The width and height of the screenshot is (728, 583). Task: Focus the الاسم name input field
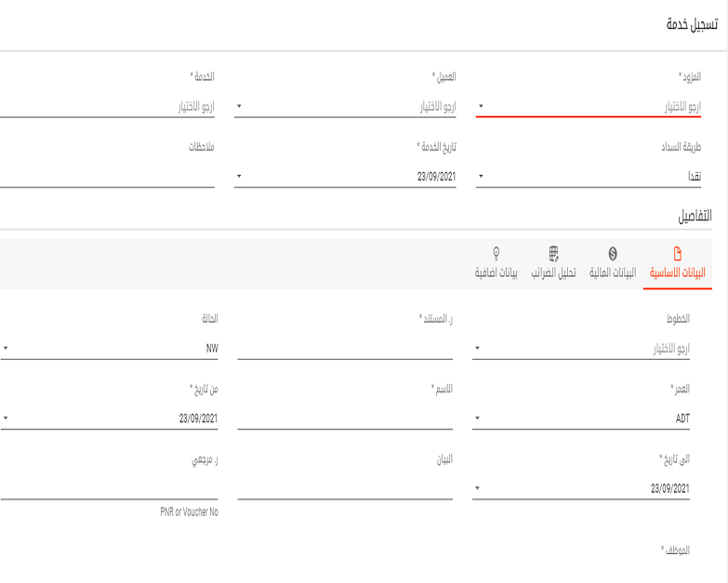tap(345, 418)
